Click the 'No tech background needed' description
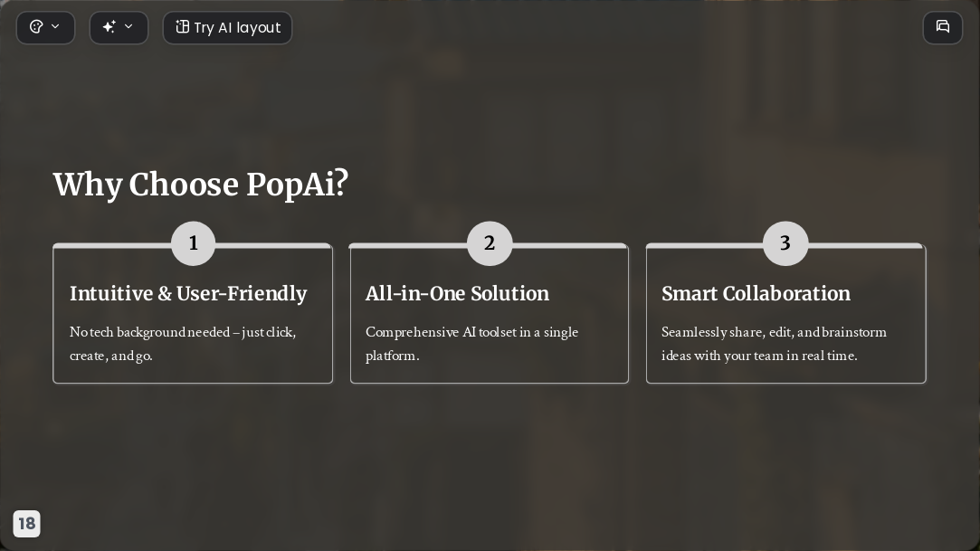Image resolution: width=980 pixels, height=551 pixels. (x=183, y=344)
